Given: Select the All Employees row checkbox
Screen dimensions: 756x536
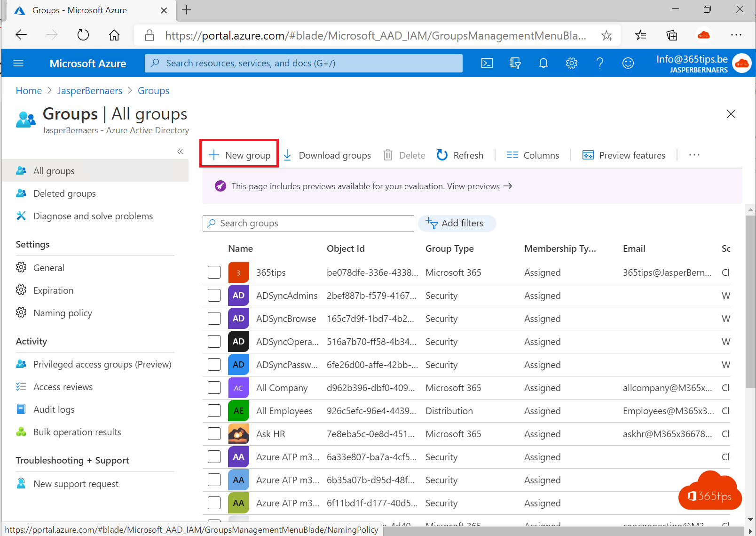Looking at the screenshot, I should [214, 410].
